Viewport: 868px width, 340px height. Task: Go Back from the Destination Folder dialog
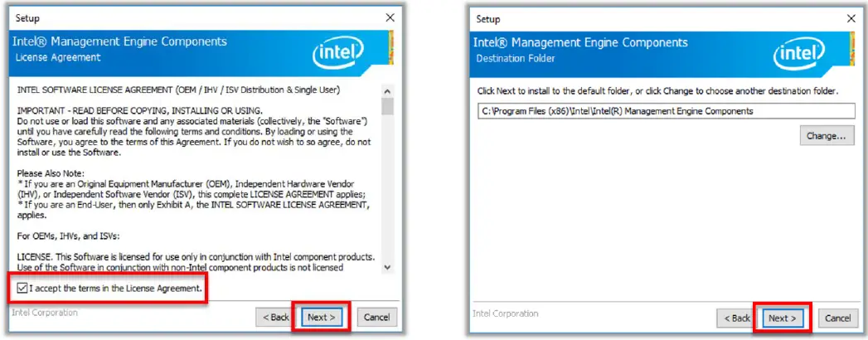[x=736, y=318]
